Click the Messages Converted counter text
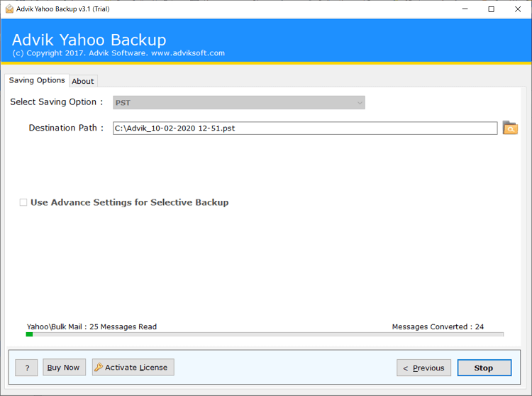Image resolution: width=532 pixels, height=396 pixels. pos(438,326)
